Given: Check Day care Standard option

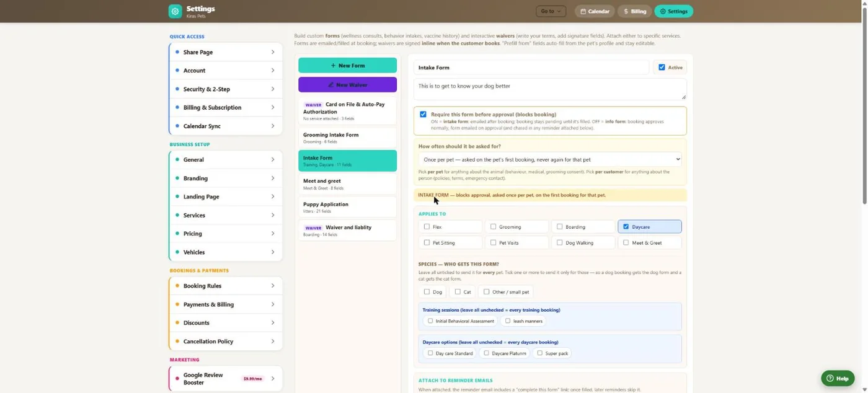Looking at the screenshot, I should (430, 353).
